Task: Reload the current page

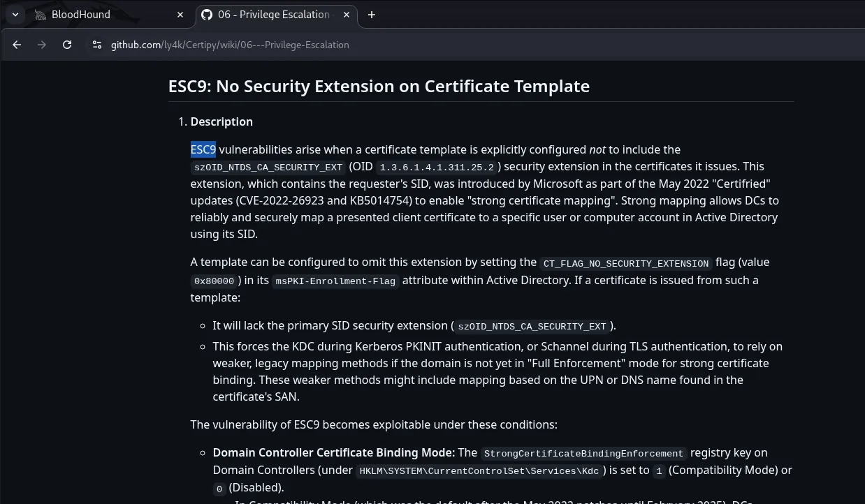Action: pos(67,45)
